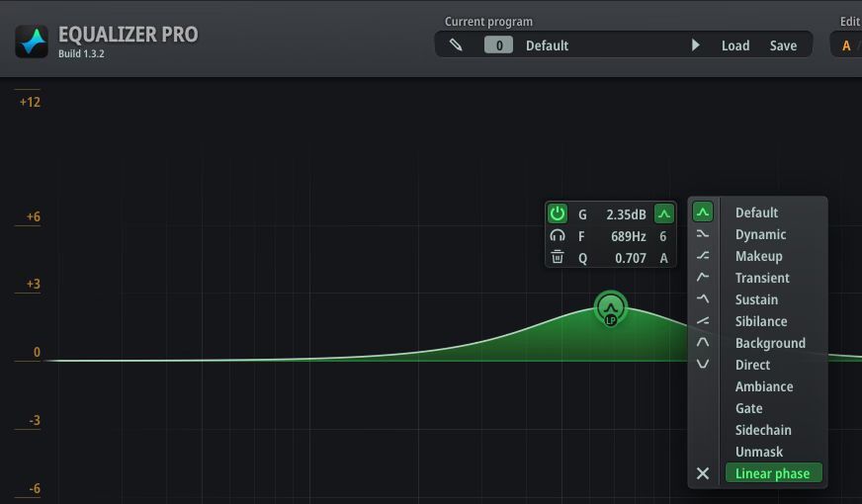Select the high shelf cut shape icon
This screenshot has height=504, width=862.
[703, 234]
